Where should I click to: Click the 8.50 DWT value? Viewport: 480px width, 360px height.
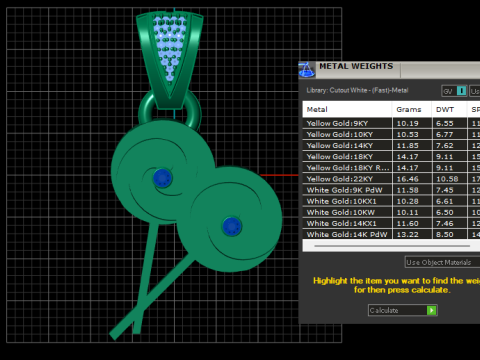pyautogui.click(x=445, y=234)
